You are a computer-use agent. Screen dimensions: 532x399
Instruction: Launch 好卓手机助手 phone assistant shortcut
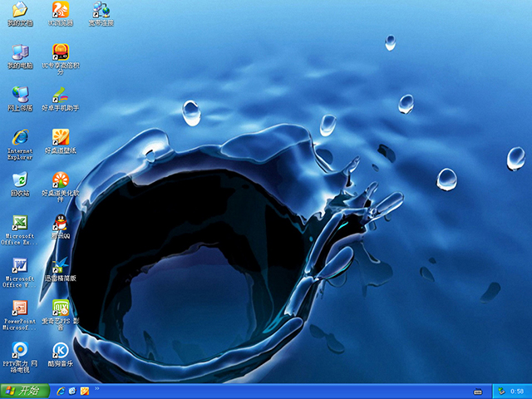(x=61, y=95)
